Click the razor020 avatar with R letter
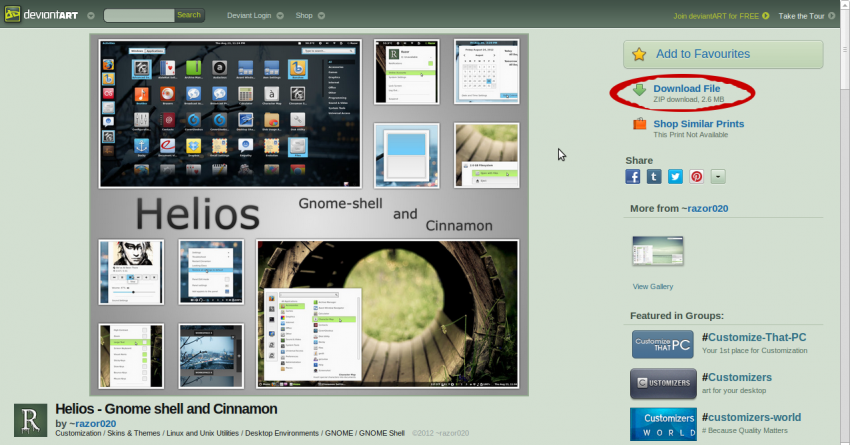This screenshot has height=445, width=850. [30, 420]
